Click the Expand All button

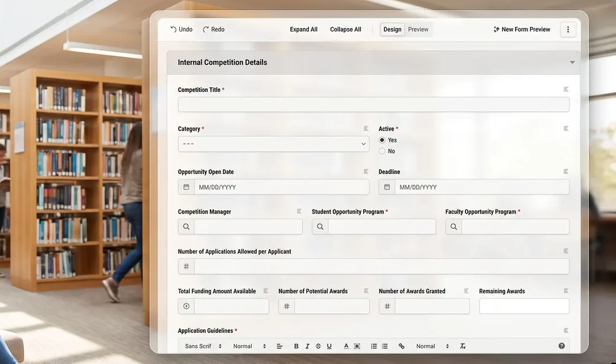tap(304, 29)
